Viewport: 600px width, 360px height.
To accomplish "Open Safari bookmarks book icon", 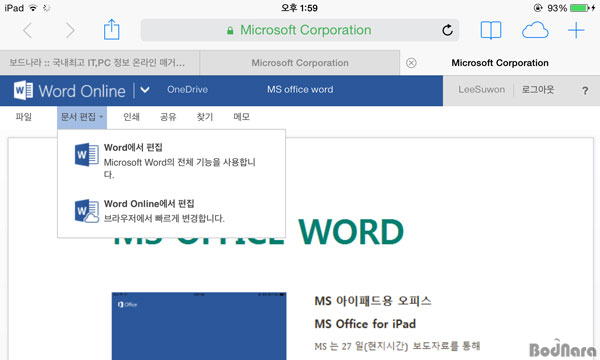I will coord(491,30).
